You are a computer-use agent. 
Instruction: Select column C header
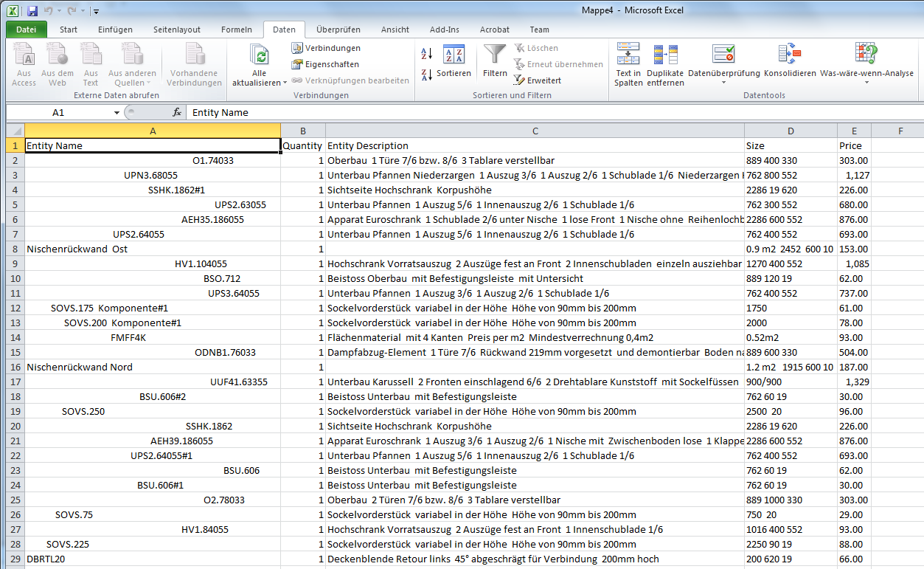pos(535,131)
